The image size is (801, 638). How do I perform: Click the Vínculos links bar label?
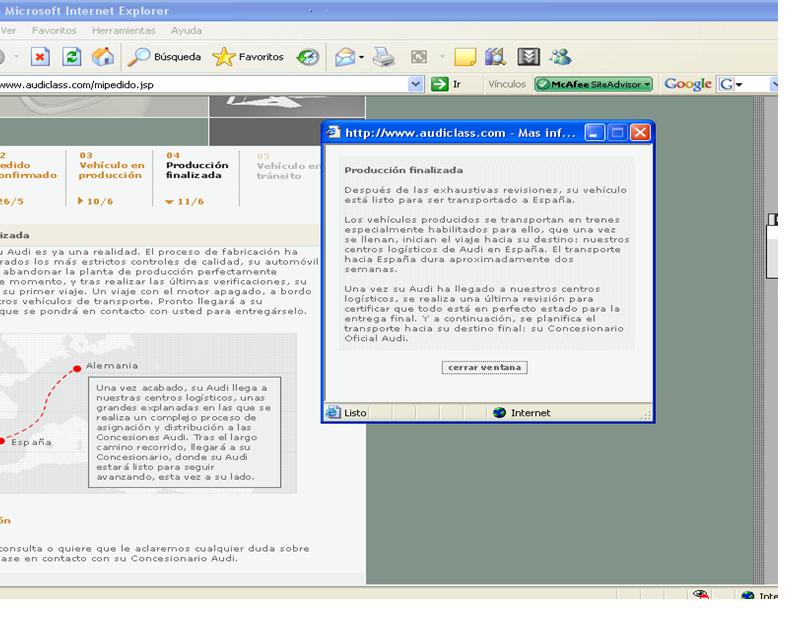[506, 84]
